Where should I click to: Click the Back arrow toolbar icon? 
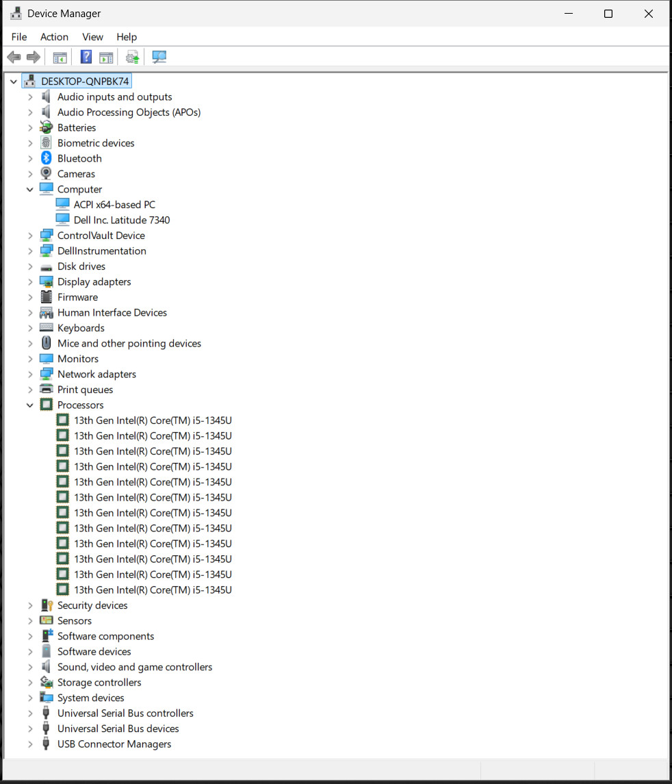pyautogui.click(x=14, y=57)
